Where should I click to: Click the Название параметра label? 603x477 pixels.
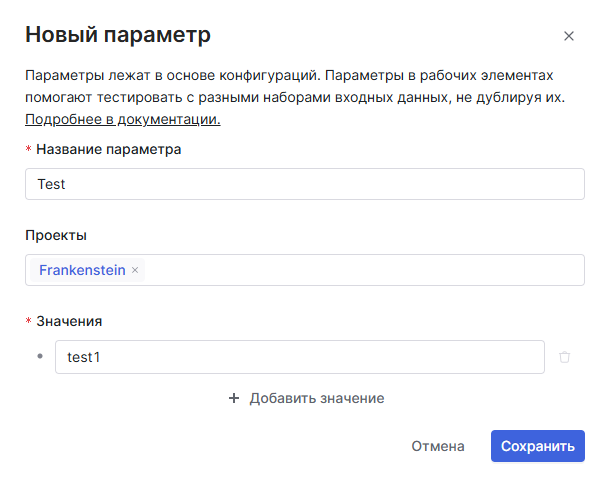click(108, 149)
